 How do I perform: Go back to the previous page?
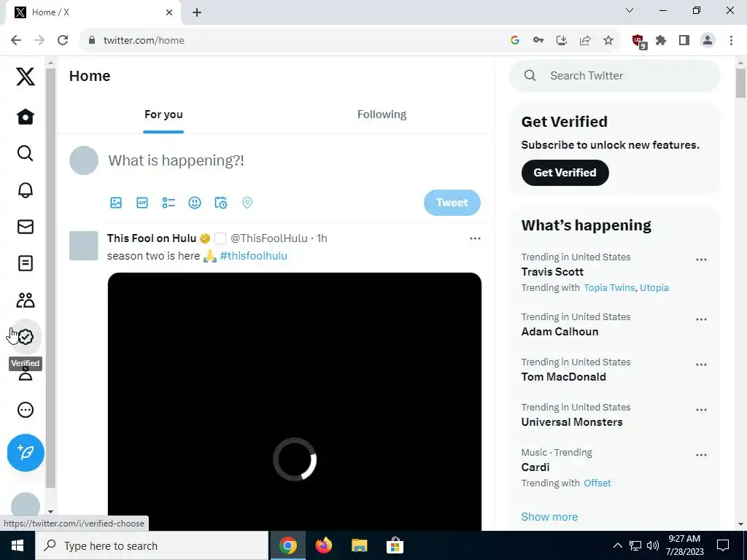point(16,40)
